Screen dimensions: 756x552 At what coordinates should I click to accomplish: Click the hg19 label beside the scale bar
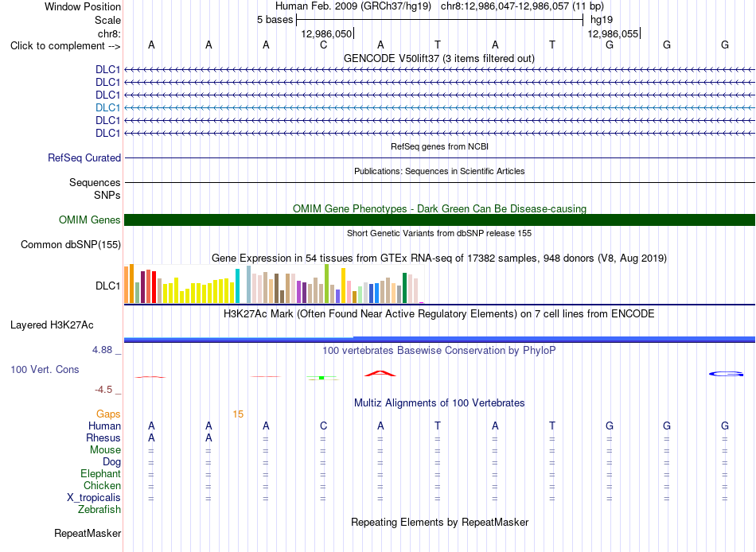click(602, 20)
